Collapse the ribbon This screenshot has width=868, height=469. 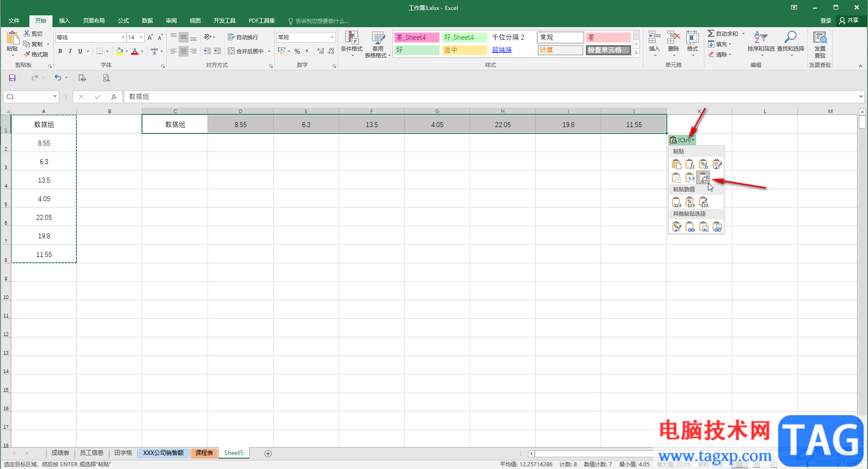pyautogui.click(x=860, y=66)
